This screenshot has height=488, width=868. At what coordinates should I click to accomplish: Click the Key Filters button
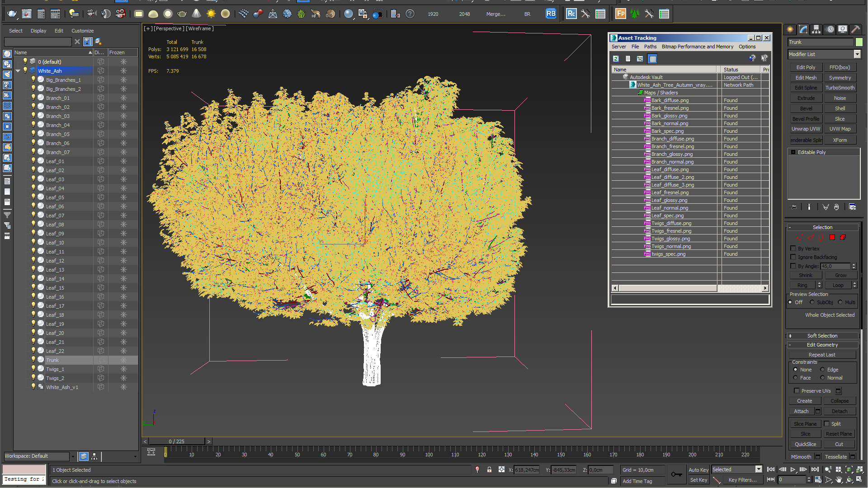pyautogui.click(x=742, y=480)
